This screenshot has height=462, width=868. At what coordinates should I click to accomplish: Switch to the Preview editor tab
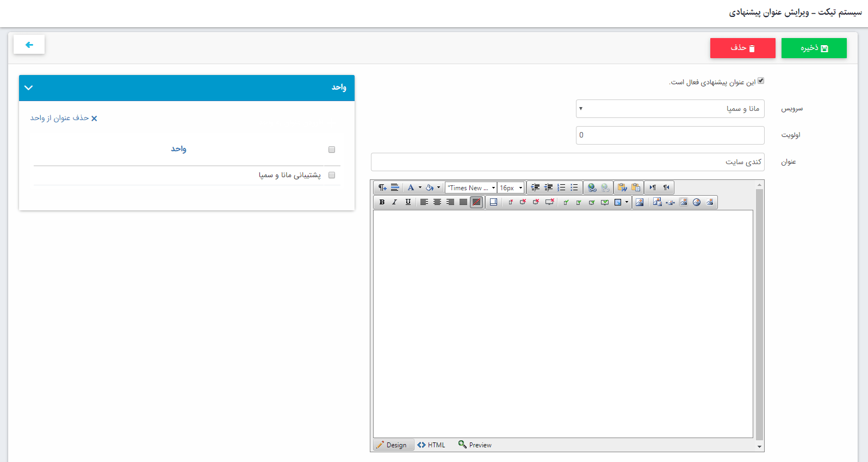click(475, 445)
